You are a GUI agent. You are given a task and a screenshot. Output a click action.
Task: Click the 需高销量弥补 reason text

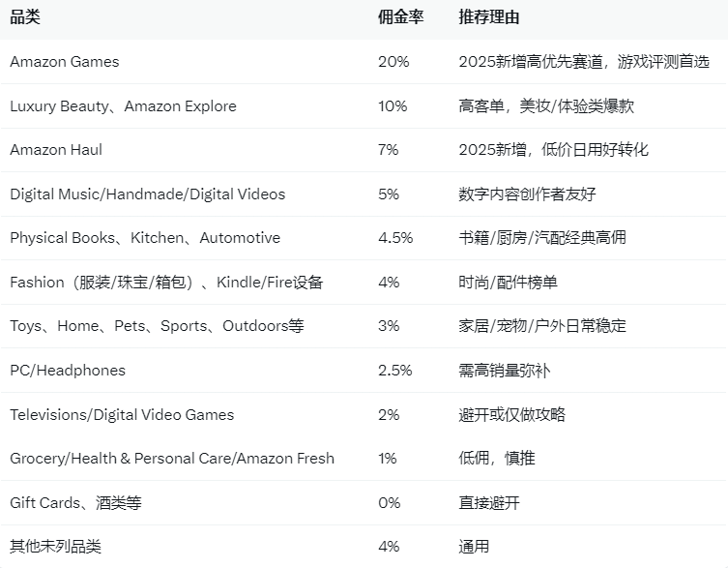click(507, 371)
